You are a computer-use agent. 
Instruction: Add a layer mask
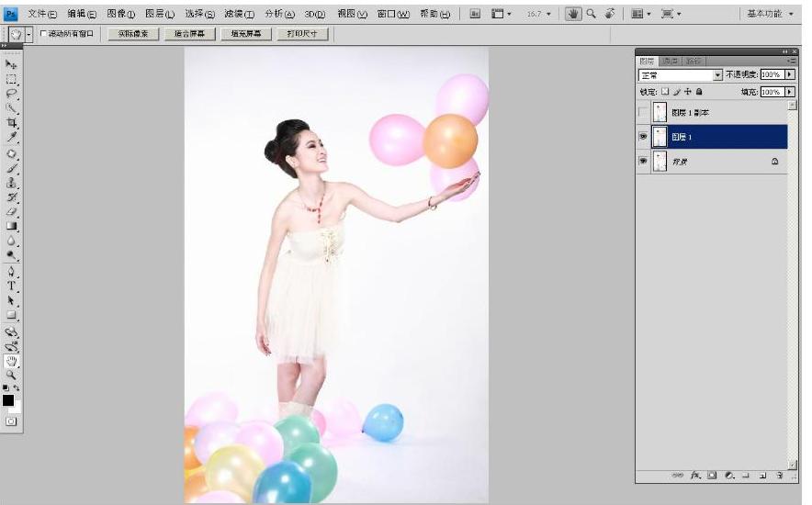click(x=712, y=475)
